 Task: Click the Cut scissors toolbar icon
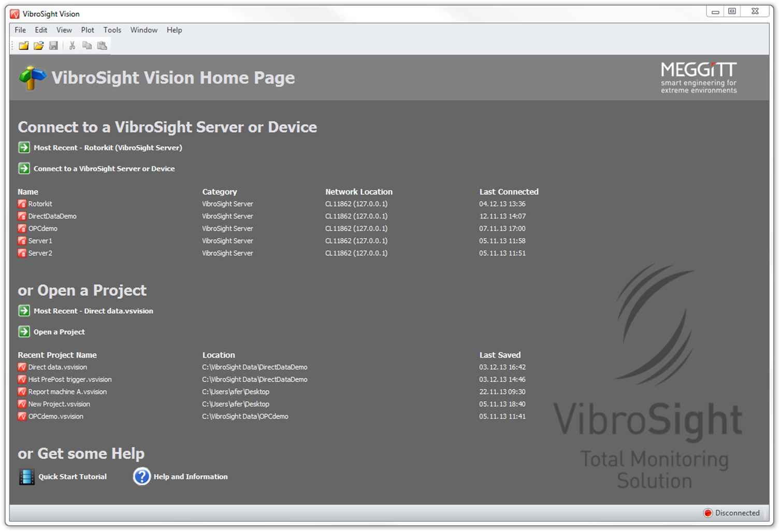point(72,46)
